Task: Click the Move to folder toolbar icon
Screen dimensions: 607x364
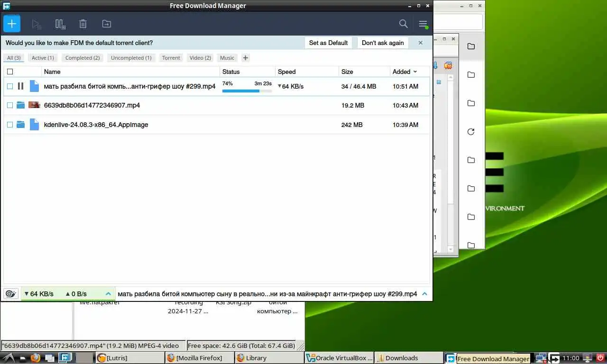Action: (x=107, y=24)
